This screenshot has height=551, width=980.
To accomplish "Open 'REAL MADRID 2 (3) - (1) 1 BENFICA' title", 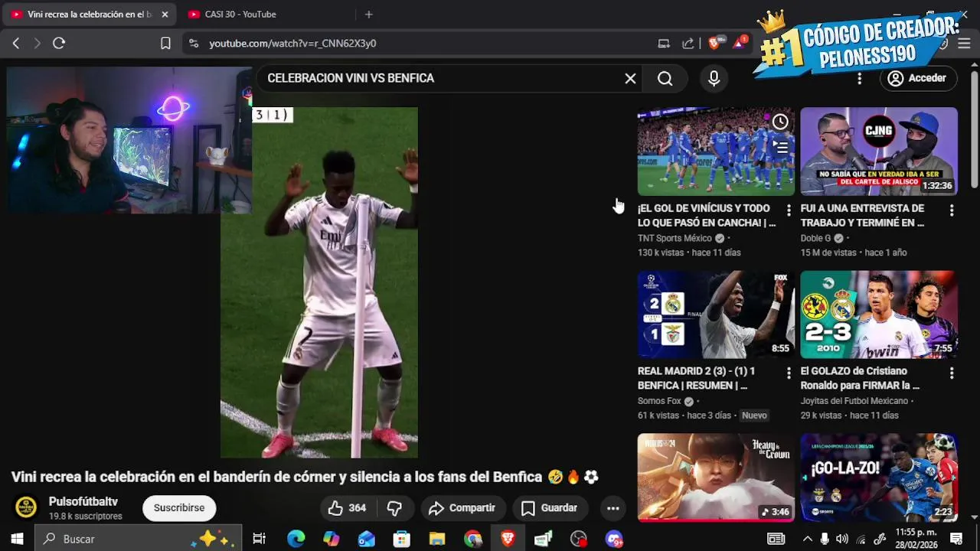I will point(696,379).
